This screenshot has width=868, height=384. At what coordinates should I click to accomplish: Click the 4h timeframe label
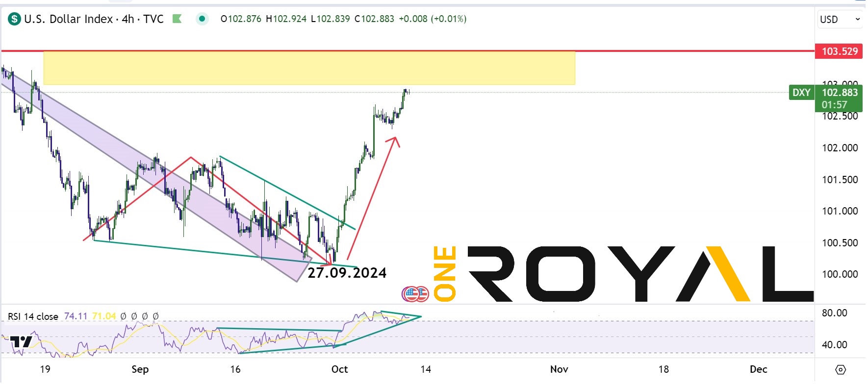tap(128, 19)
